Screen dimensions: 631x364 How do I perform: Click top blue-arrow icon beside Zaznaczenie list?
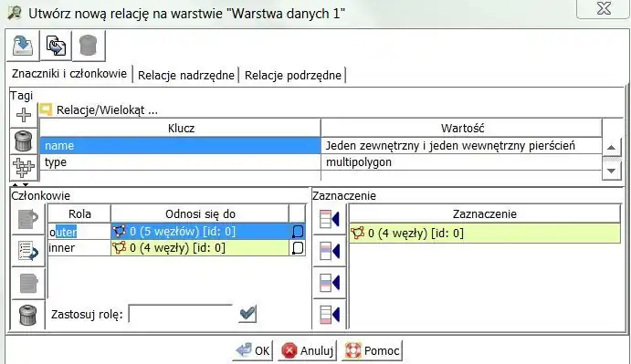coord(329,220)
